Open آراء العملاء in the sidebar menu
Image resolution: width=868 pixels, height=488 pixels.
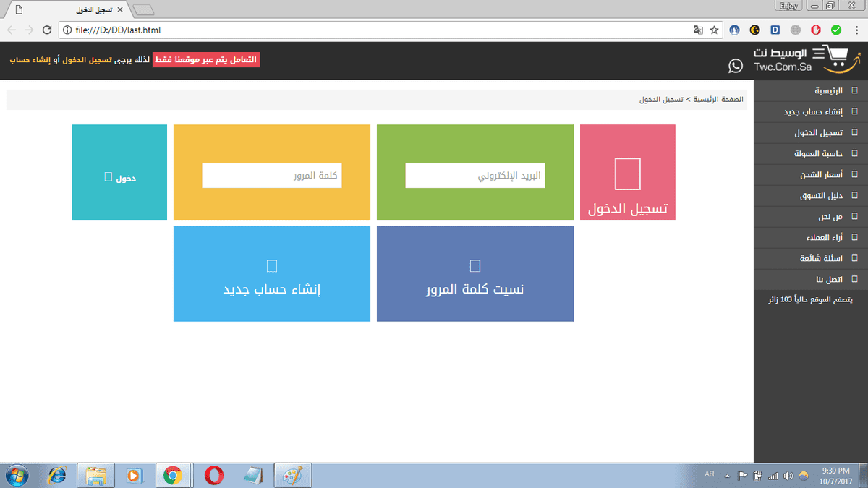(811, 237)
